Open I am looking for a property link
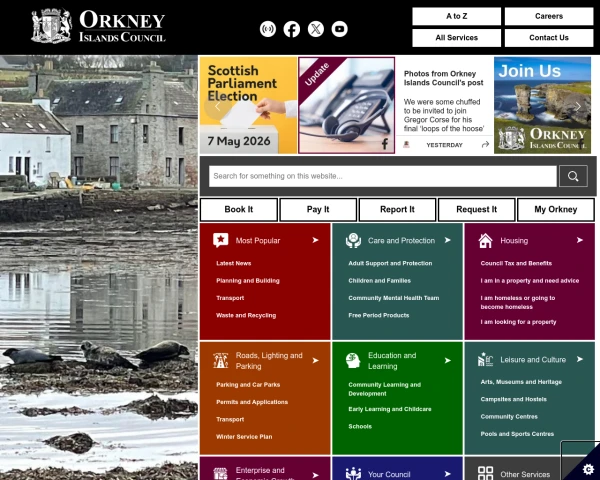Screen dimensions: 600x480 click(518, 322)
